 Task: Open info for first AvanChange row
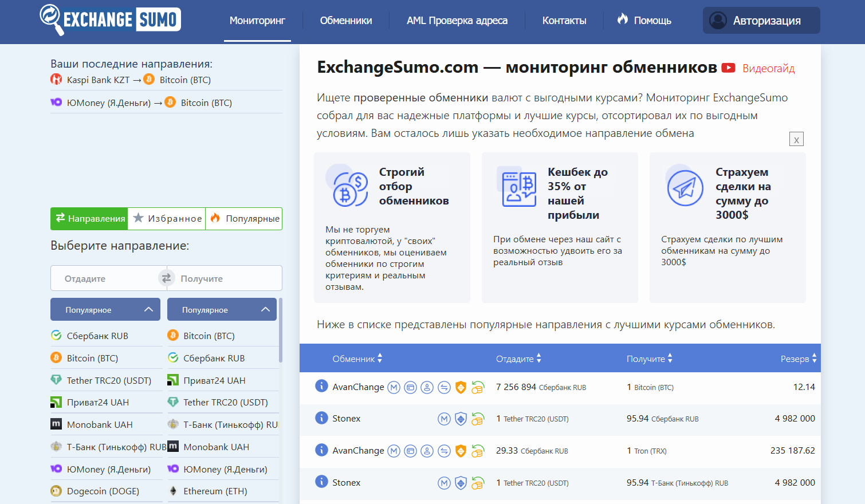(321, 386)
